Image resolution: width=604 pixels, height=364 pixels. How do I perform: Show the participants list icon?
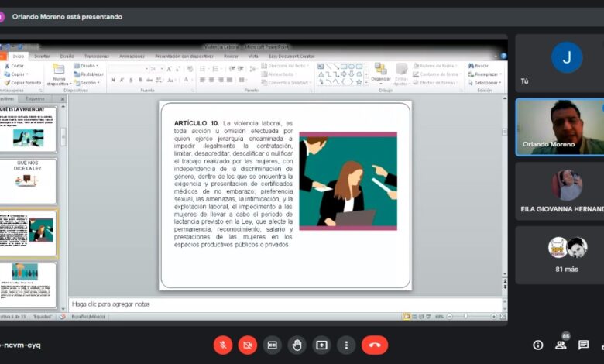click(561, 345)
